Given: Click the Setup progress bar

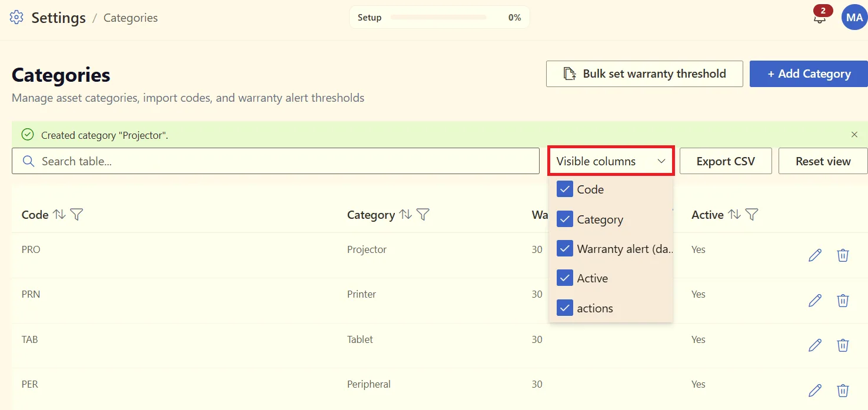Looking at the screenshot, I should (x=438, y=18).
